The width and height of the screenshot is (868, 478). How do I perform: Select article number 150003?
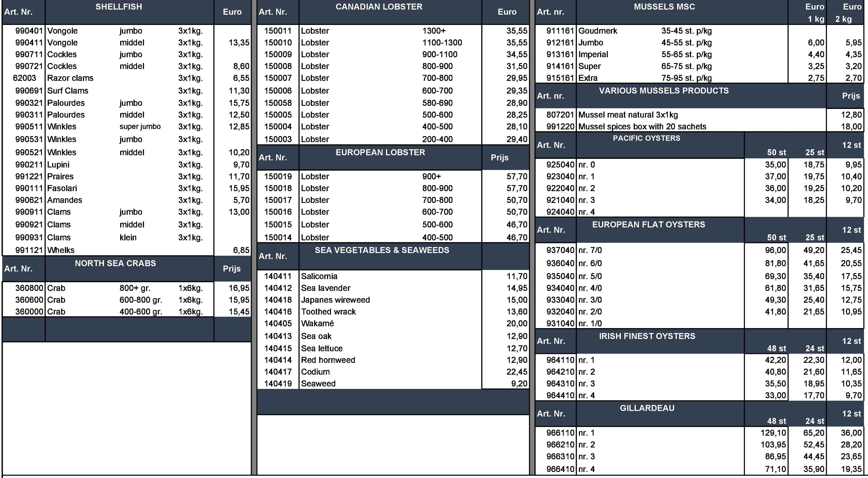click(x=278, y=139)
